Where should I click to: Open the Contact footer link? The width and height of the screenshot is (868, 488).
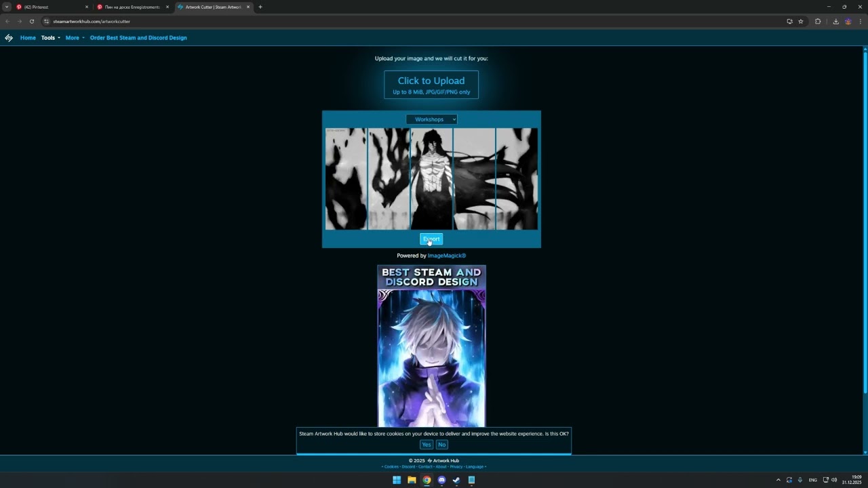pos(425,466)
